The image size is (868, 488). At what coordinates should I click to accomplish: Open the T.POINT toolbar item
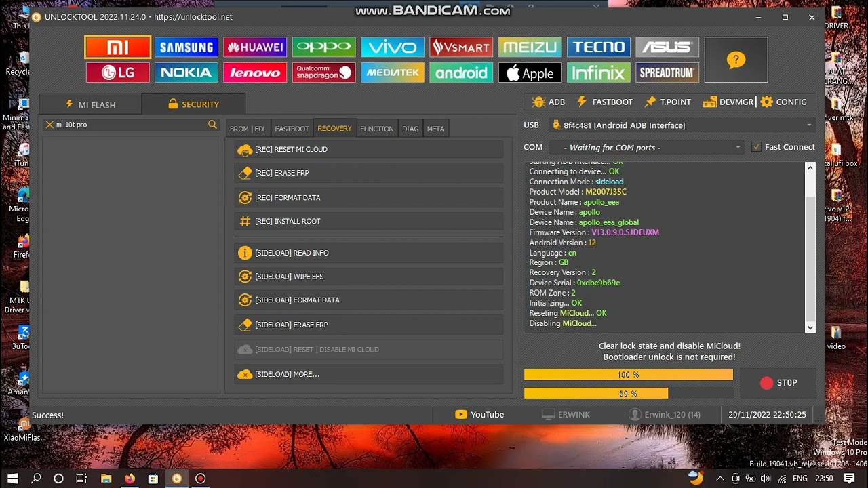click(x=668, y=102)
